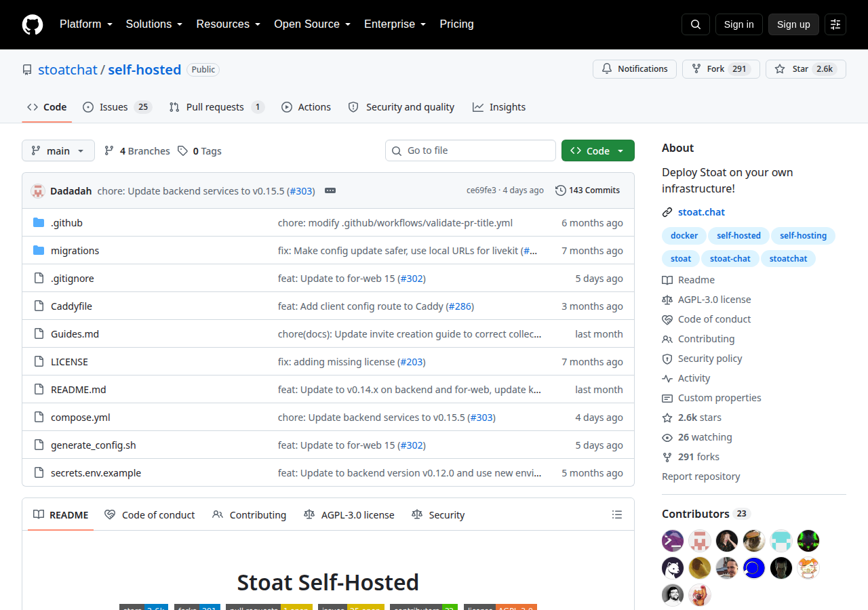Expand the green Code dropdown
868x610 pixels.
coord(598,150)
